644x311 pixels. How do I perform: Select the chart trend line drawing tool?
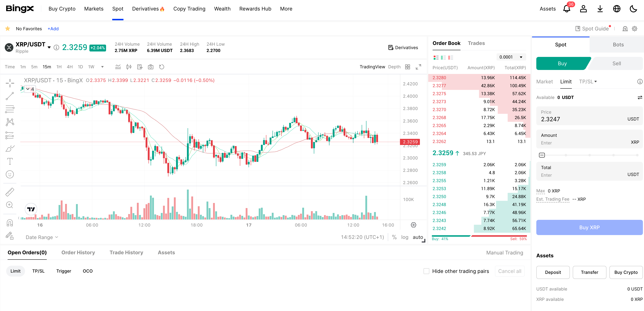pos(10,96)
